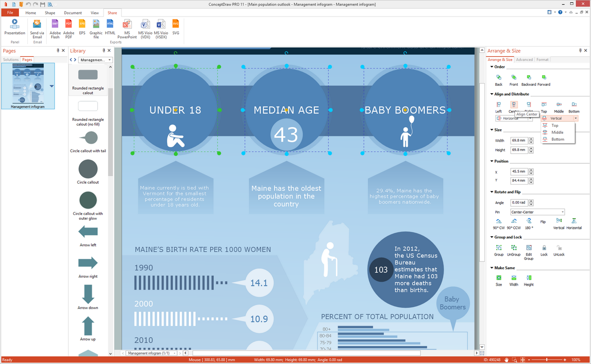Export the drawing as Adobe PDF
Image resolution: width=591 pixels, height=364 pixels.
point(69,29)
